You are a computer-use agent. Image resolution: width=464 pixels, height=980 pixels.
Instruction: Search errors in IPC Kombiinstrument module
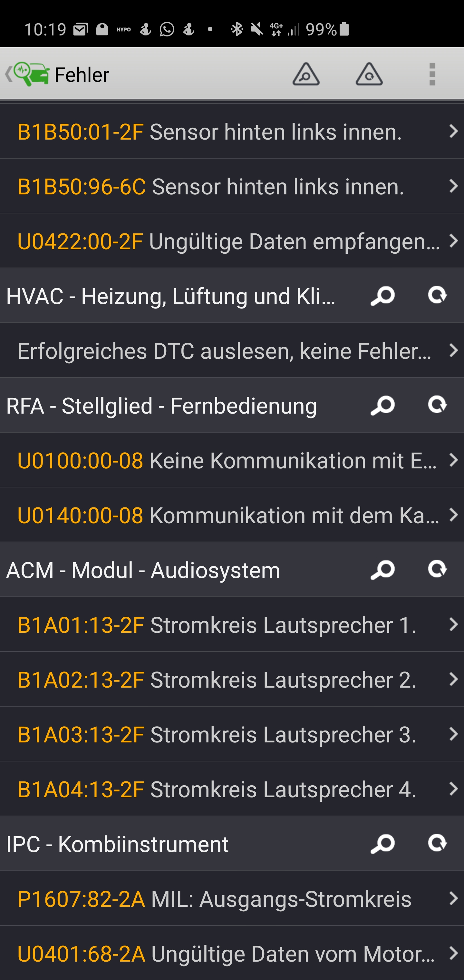pyautogui.click(x=382, y=844)
